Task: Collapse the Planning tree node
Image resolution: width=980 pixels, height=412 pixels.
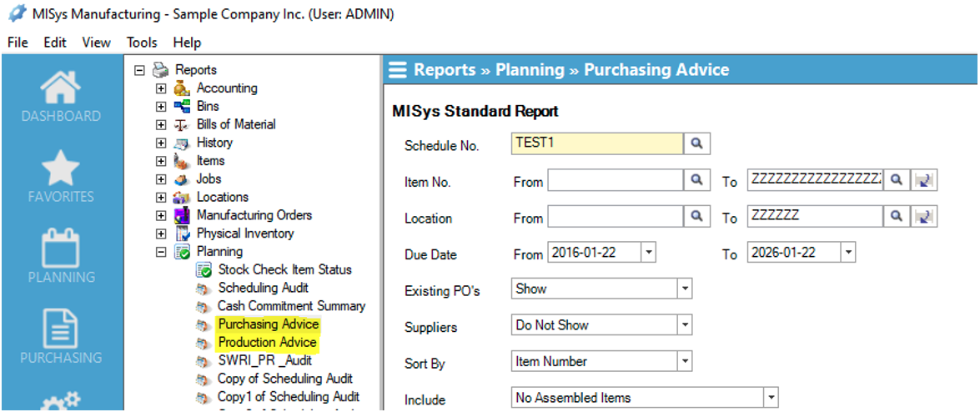Action: (161, 252)
